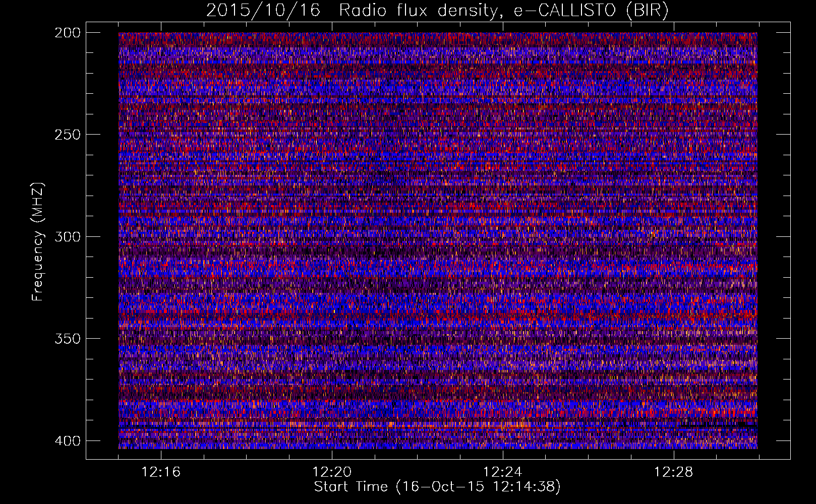Select the '400' frequency axis label
Viewport: 816px width, 504px height.
pyautogui.click(x=68, y=440)
